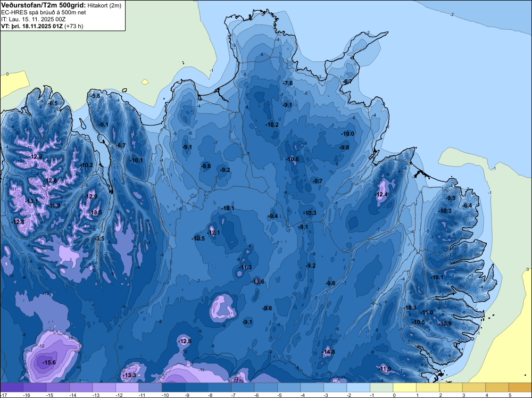This screenshot has width=532, height=398.
Task: Click the '-17' legend scale tick label
Action: click(x=3, y=395)
